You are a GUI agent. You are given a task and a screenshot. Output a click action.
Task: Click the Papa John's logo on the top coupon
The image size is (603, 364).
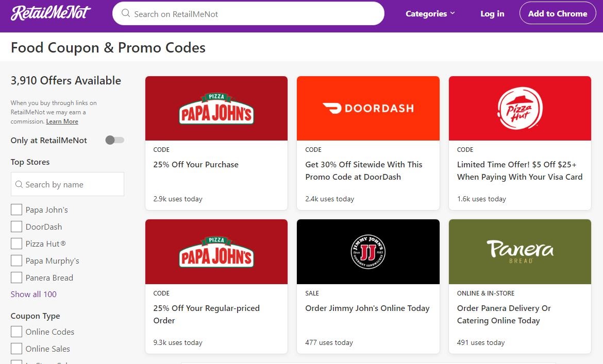point(216,108)
